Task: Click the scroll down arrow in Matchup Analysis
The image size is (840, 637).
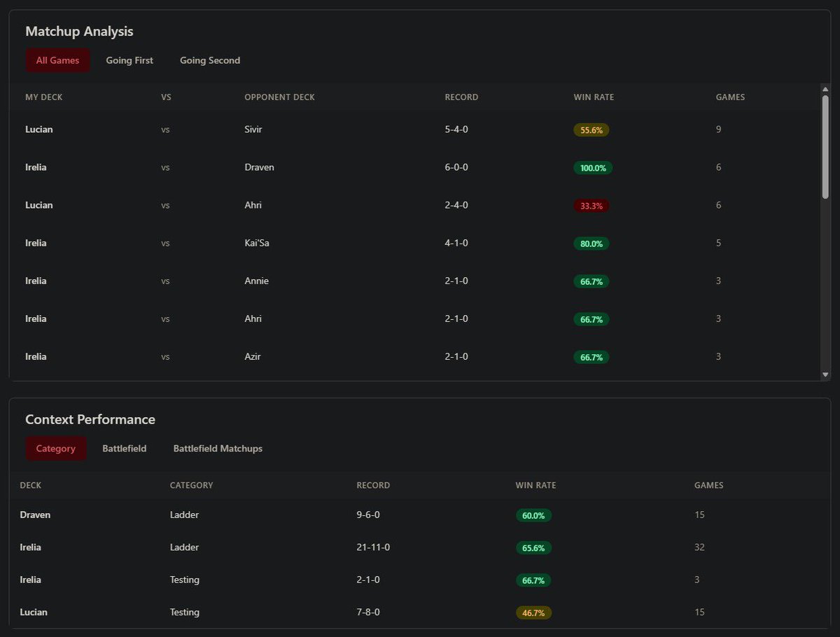Action: coord(825,374)
